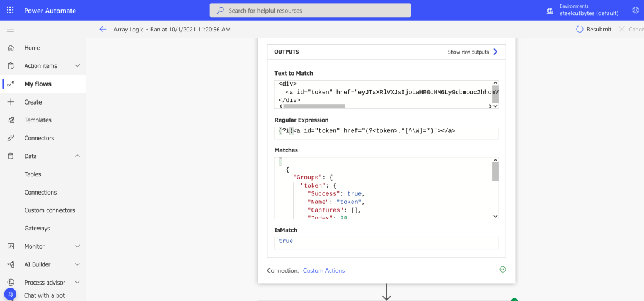Click the Text to Match horizontal scrollbar
The width and height of the screenshot is (644, 301).
[314, 106]
